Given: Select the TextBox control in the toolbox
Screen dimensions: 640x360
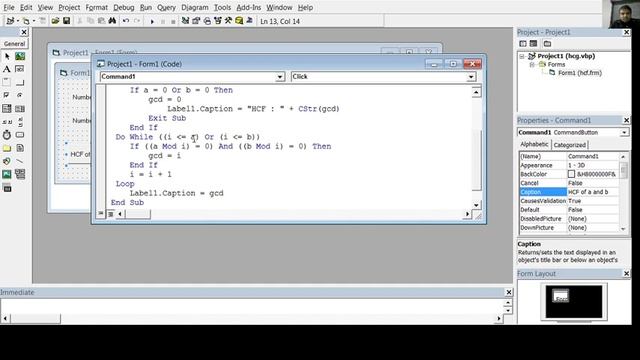Looking at the screenshot, I should click(20, 69).
